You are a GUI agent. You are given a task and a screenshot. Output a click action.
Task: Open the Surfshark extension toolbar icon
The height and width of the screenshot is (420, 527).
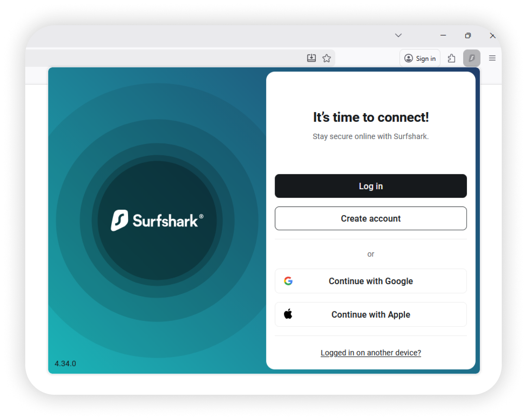471,58
